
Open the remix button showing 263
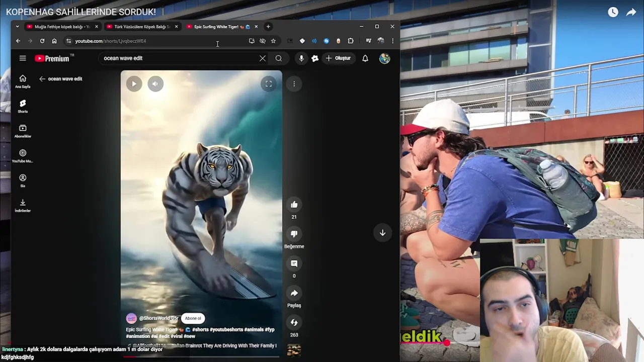(x=294, y=322)
